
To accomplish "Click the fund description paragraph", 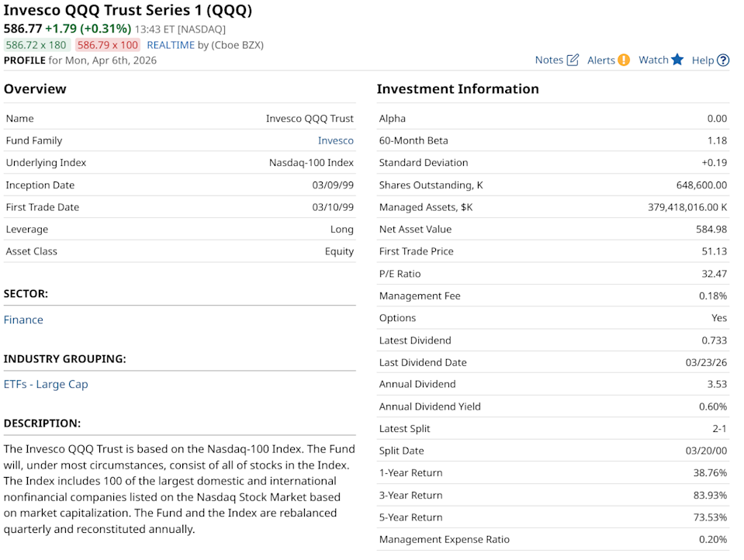I will click(179, 489).
